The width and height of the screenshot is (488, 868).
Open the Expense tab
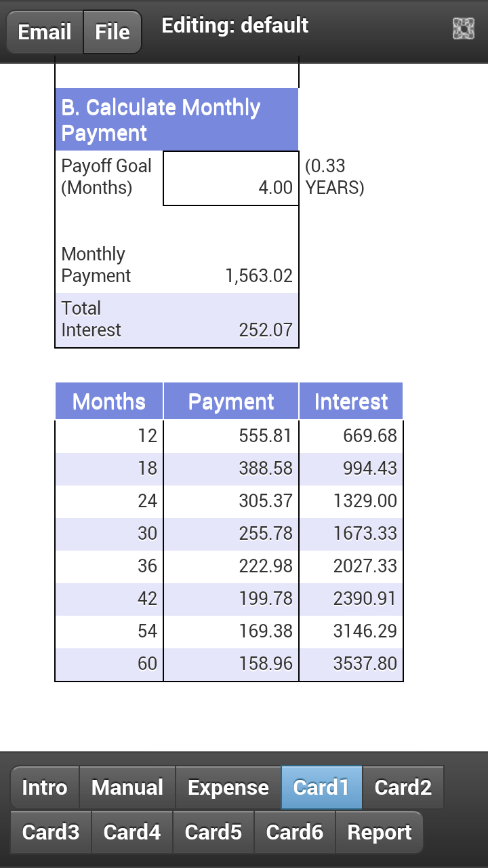(228, 787)
